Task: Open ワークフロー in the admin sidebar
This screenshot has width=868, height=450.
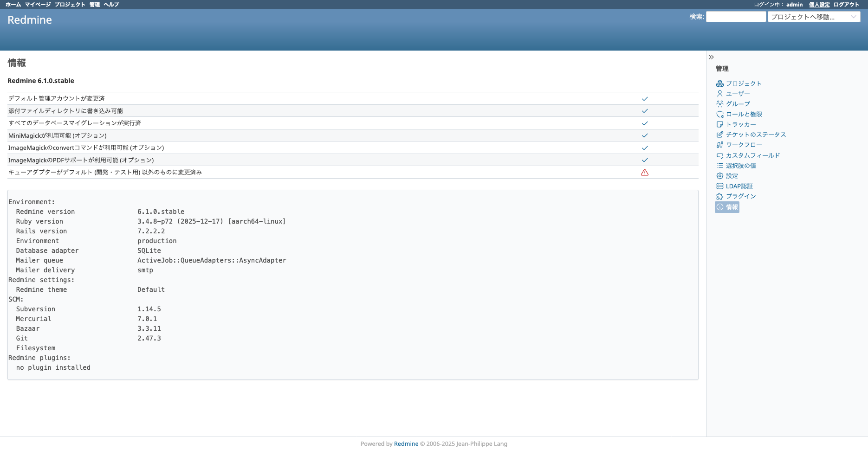Action: 744,145
